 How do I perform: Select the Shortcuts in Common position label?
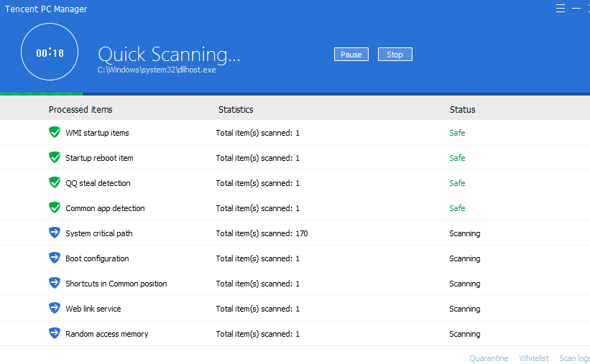116,284
